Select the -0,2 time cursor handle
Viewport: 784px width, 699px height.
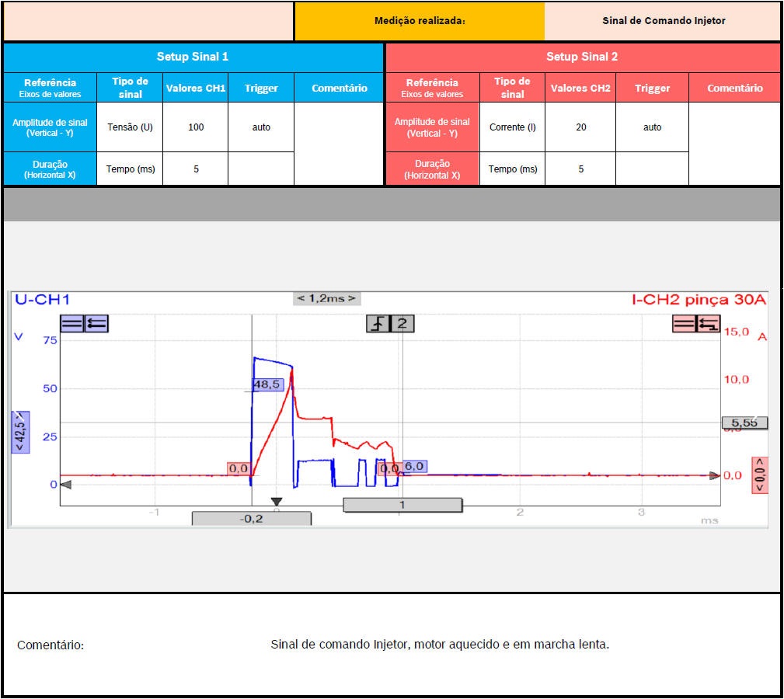pos(252,519)
